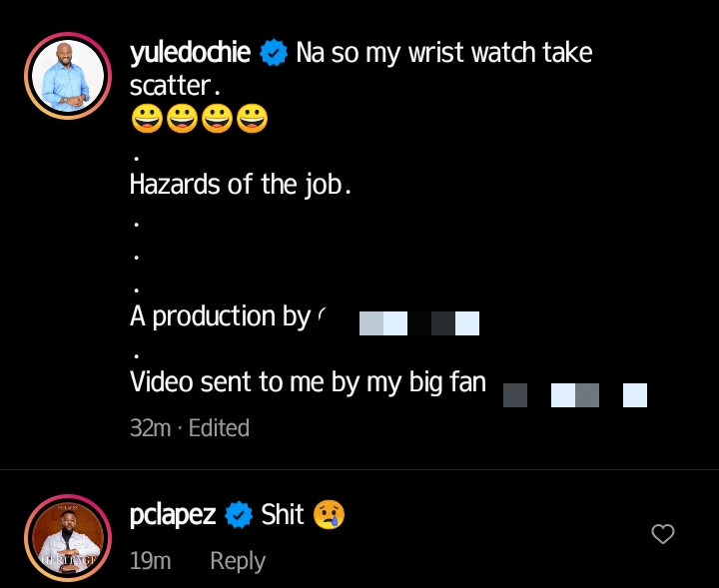The width and height of the screenshot is (719, 588).
Task: Click the "32m" caption timestamp
Action: (150, 428)
